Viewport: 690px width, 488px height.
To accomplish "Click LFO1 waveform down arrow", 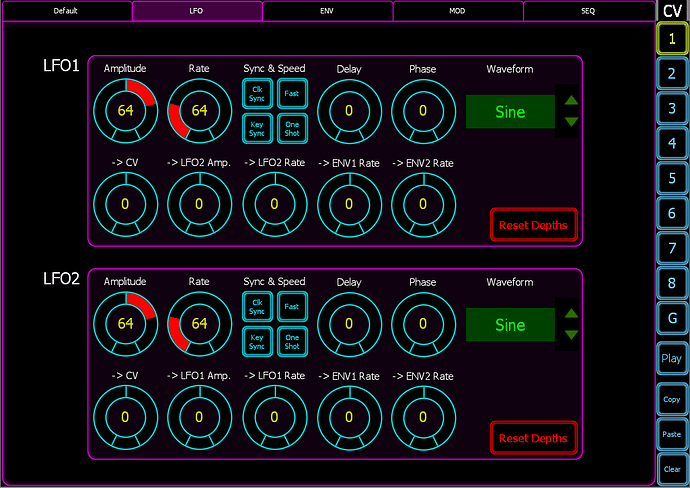I will click(571, 121).
